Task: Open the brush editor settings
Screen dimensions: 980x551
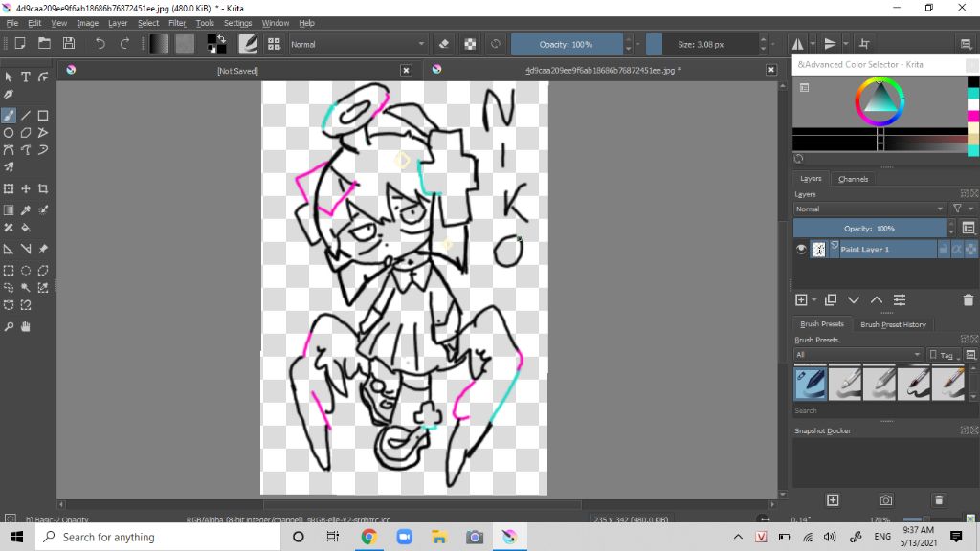Action: pyautogui.click(x=248, y=44)
